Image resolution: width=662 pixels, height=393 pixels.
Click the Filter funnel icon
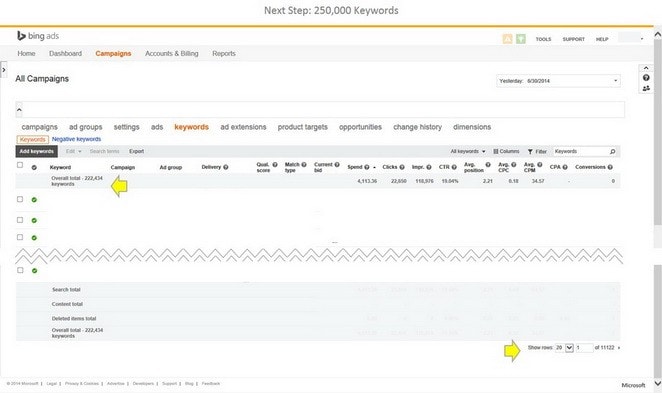(x=530, y=151)
